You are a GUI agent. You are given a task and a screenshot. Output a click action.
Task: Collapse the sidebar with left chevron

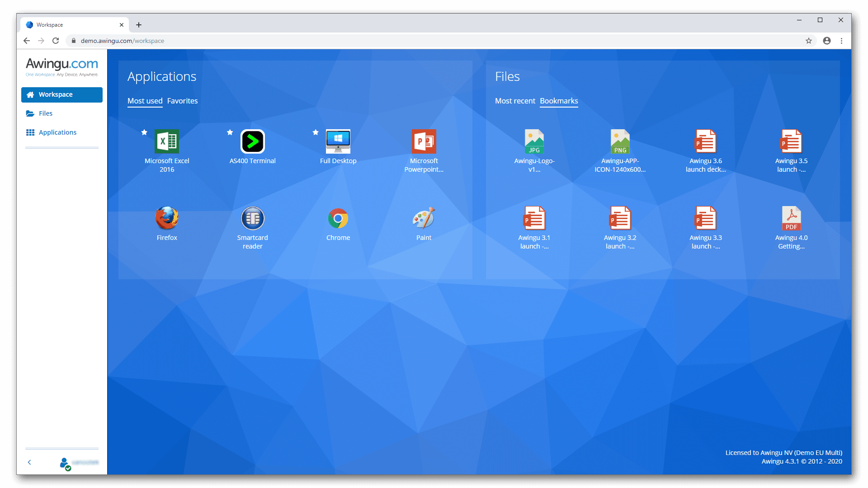(x=29, y=462)
